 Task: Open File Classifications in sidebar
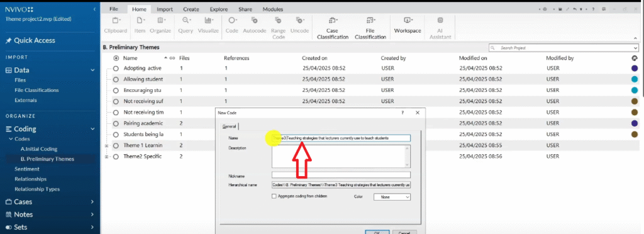(36, 91)
